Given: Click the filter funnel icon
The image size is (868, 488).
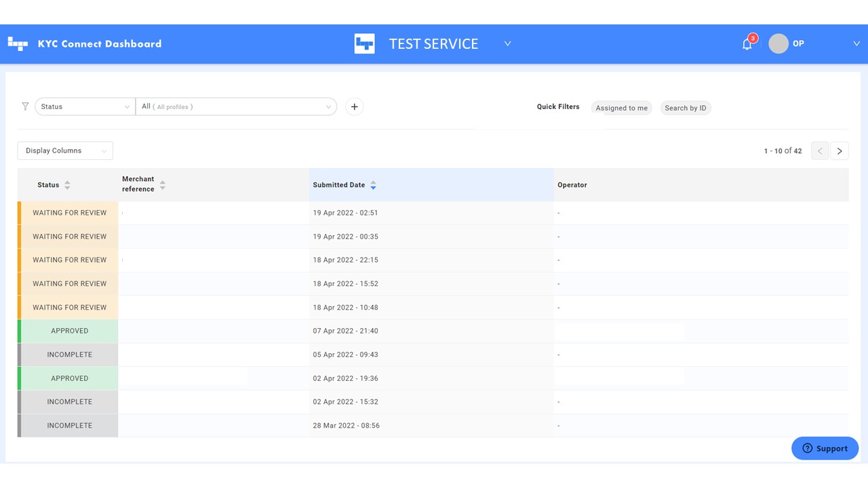Looking at the screenshot, I should click(25, 106).
